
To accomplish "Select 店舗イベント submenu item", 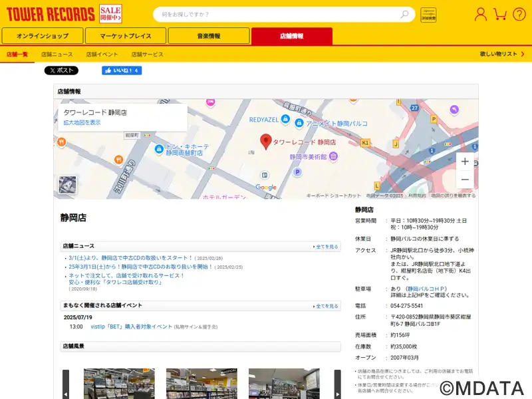I will (102, 55).
